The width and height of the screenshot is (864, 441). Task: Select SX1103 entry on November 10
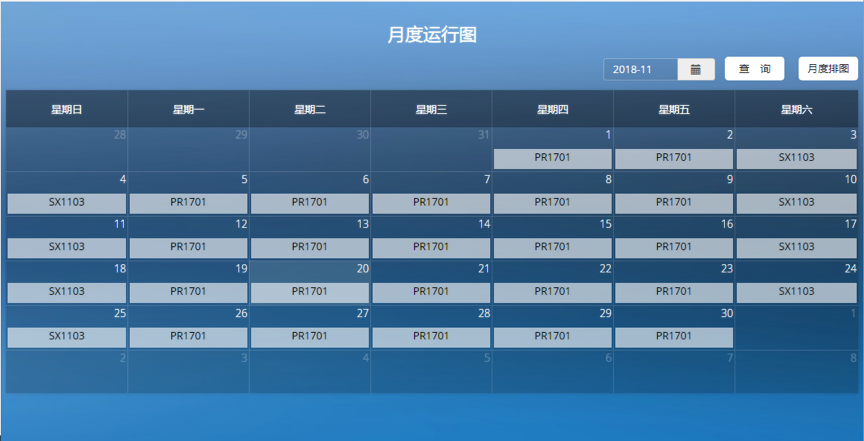(797, 203)
